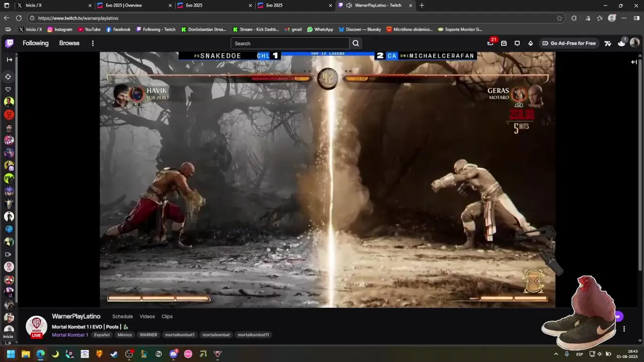Viewport: 644px width, 362px height.
Task: Open Twitch whispers chat bubble icon
Action: click(x=517, y=43)
